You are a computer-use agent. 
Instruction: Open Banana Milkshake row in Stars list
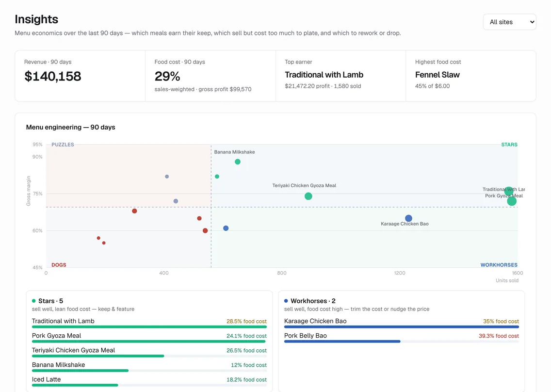coord(149,367)
